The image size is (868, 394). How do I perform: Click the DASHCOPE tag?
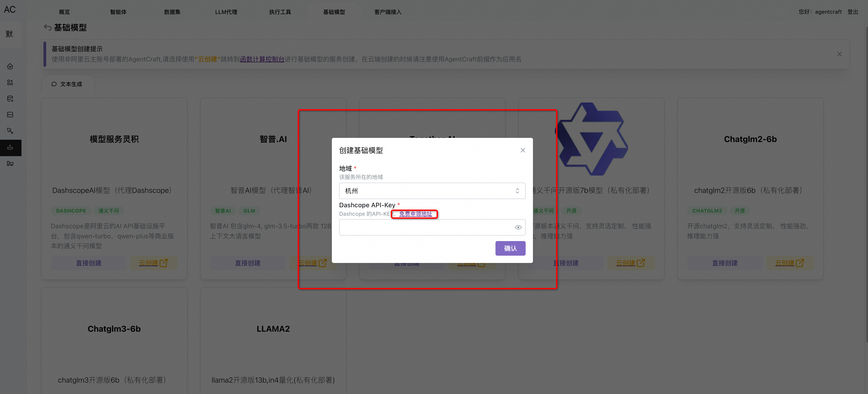71,211
